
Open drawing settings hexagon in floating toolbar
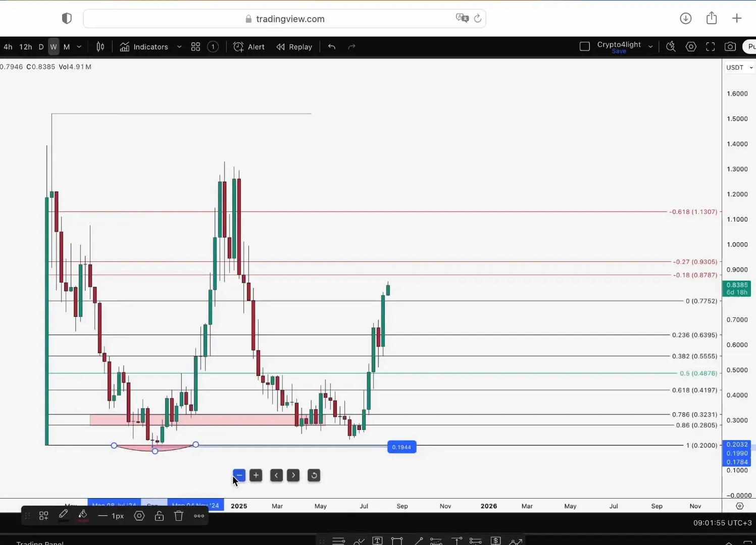[x=139, y=516]
